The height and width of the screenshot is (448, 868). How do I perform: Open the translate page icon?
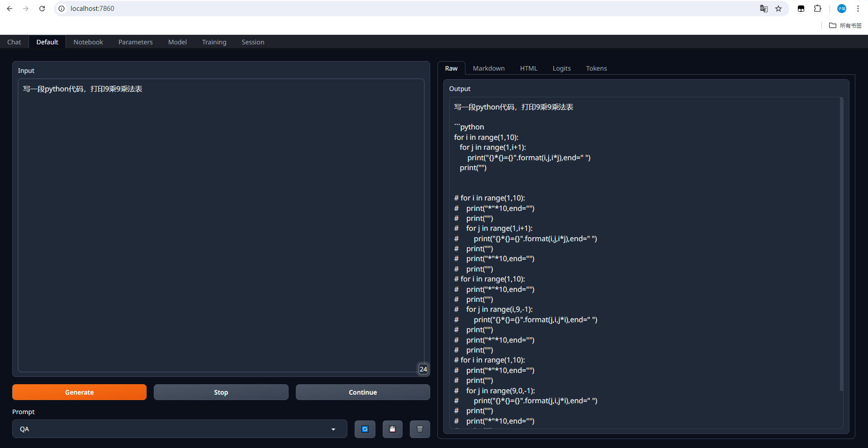(x=764, y=9)
